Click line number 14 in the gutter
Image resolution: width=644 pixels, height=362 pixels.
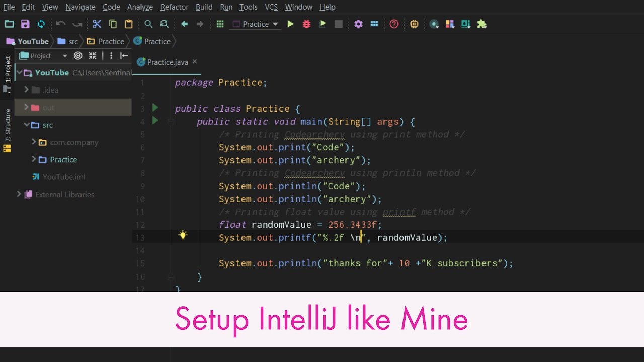point(140,250)
